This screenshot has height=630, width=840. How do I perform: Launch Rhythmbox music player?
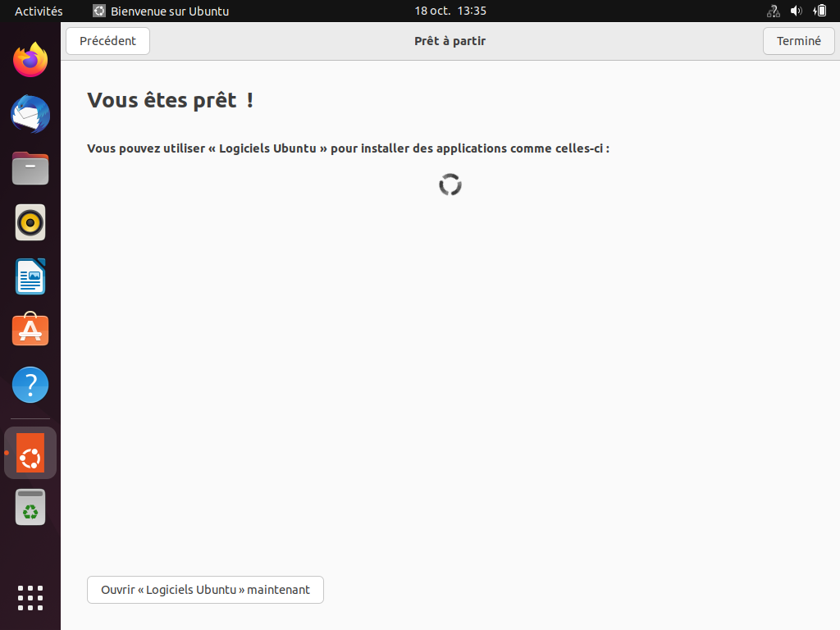tap(30, 222)
